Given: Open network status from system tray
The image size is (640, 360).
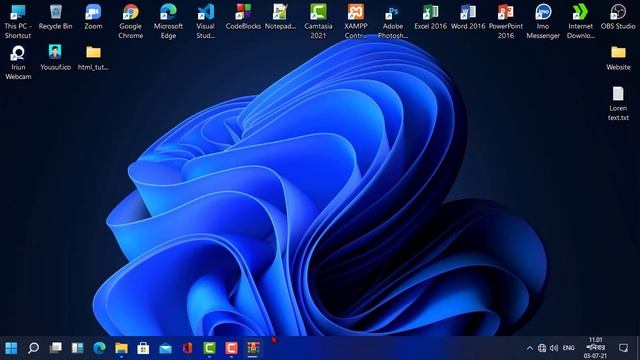Looking at the screenshot, I should 542,348.
